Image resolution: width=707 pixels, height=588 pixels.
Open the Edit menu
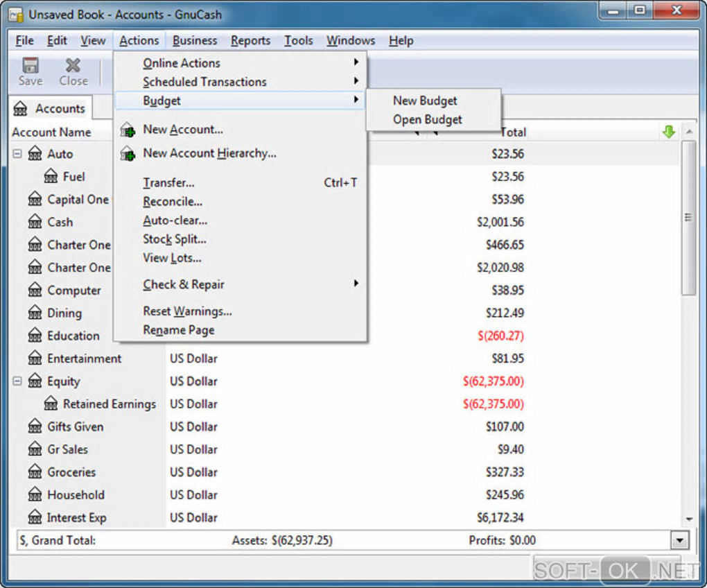(x=57, y=41)
